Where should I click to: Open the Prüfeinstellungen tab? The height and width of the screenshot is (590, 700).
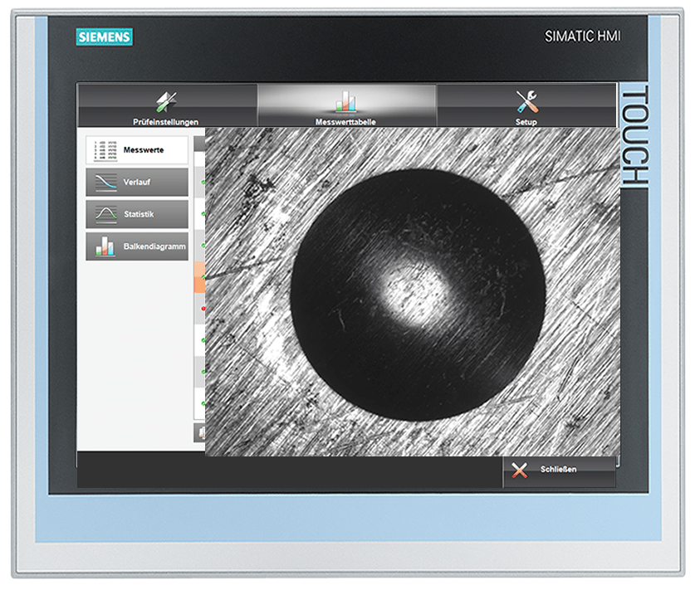pos(168,105)
